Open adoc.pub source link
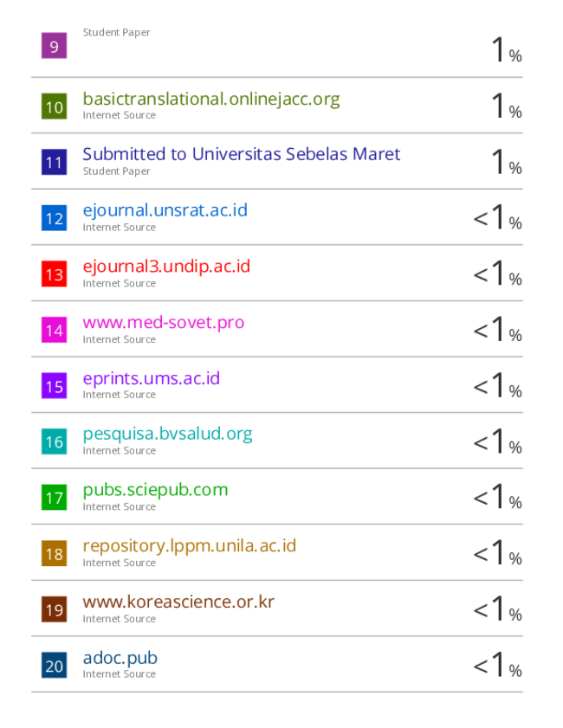Screen dimensions: 563x728 point(120,659)
